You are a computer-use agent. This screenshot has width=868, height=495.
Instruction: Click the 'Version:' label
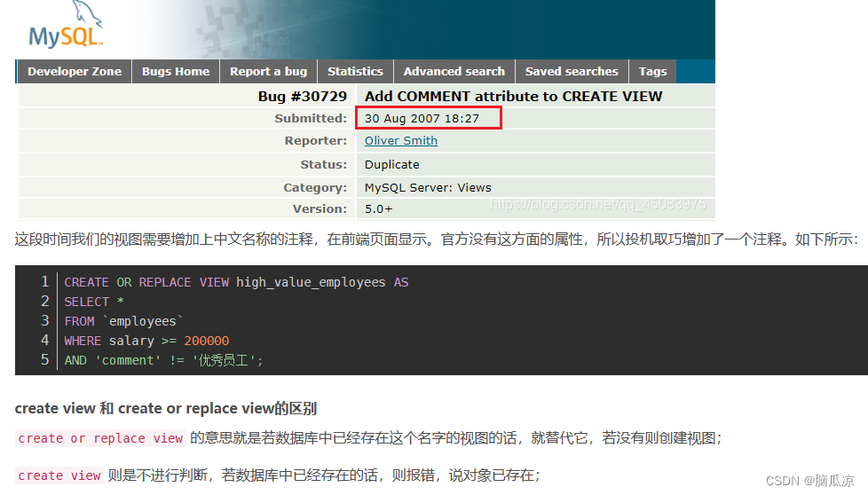coord(320,208)
